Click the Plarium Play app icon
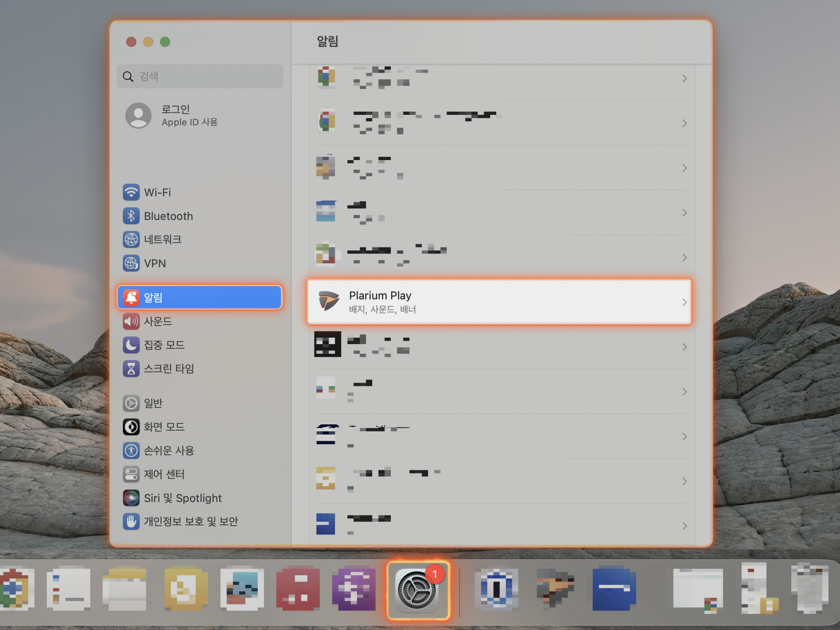This screenshot has height=630, width=840. 329,301
